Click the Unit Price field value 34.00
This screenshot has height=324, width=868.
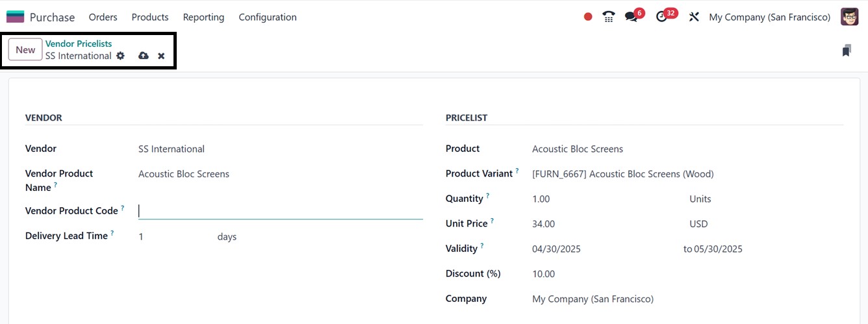click(543, 224)
